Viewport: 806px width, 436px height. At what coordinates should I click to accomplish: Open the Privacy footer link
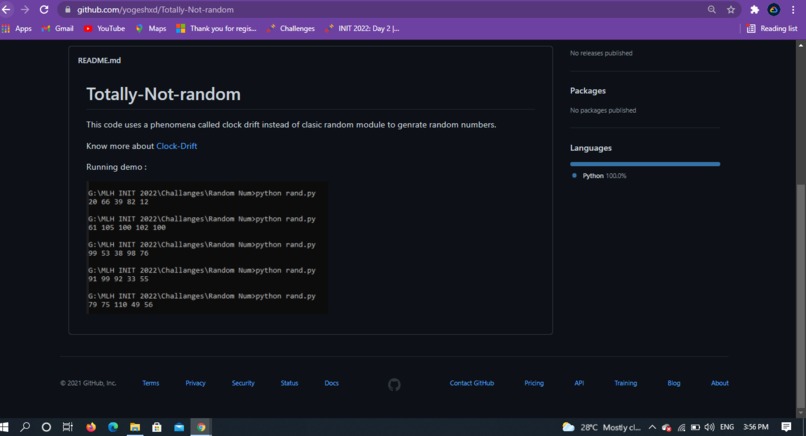click(195, 383)
